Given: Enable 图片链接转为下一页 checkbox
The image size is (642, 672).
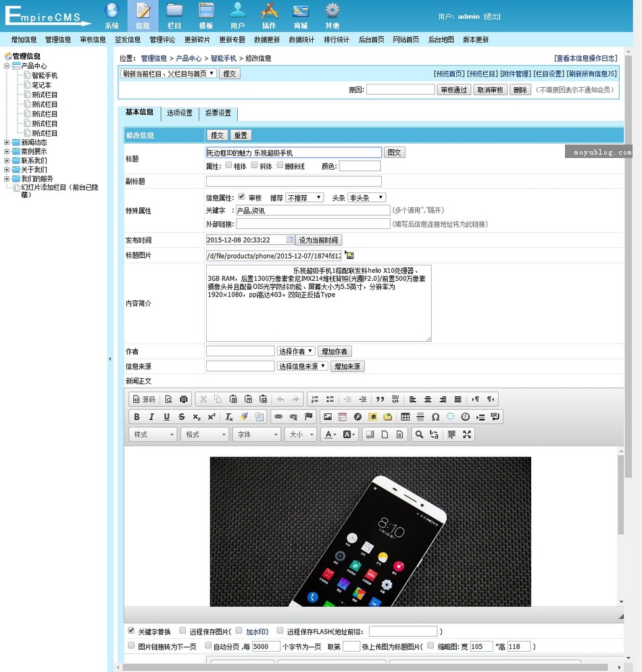Looking at the screenshot, I should 131,646.
